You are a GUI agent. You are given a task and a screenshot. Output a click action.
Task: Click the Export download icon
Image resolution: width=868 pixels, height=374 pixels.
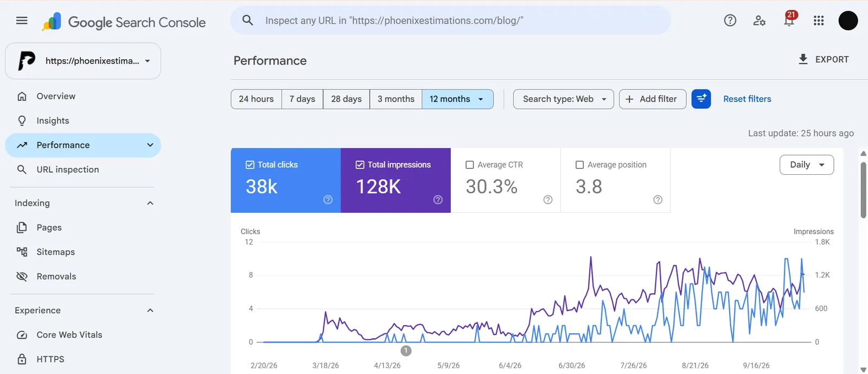[803, 59]
